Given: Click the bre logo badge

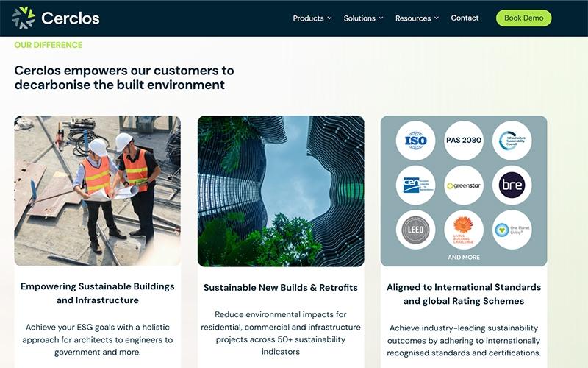Looking at the screenshot, I should click(512, 185).
